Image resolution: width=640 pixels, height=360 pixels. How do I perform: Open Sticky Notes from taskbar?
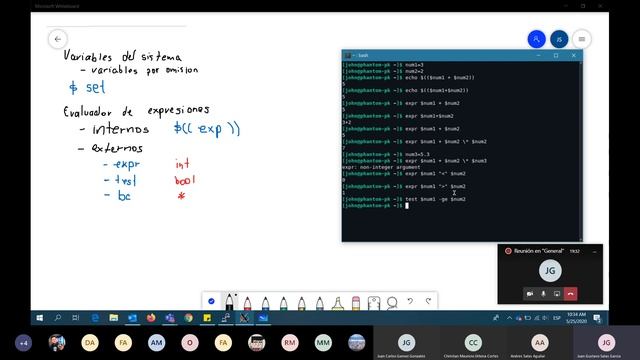pos(207,318)
